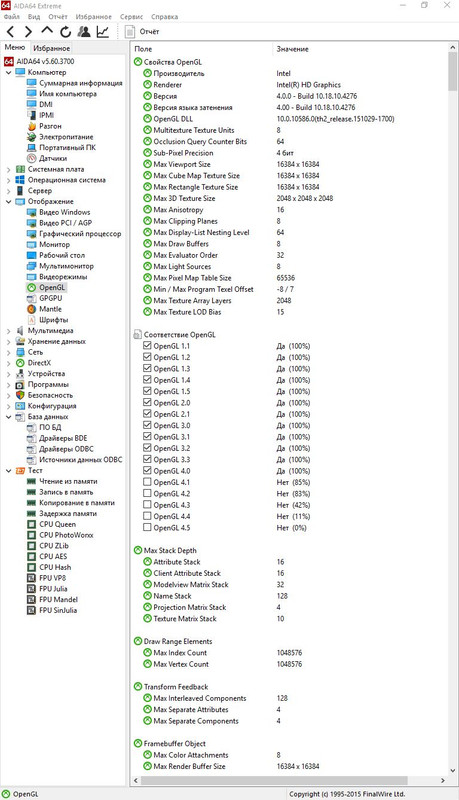Open the Избранное menu in menu bar

(93, 17)
